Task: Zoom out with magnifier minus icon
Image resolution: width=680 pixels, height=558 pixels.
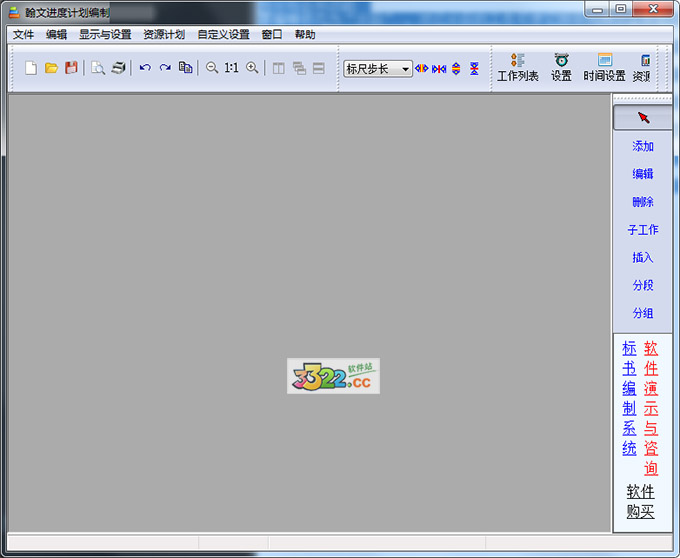Action: [x=212, y=68]
